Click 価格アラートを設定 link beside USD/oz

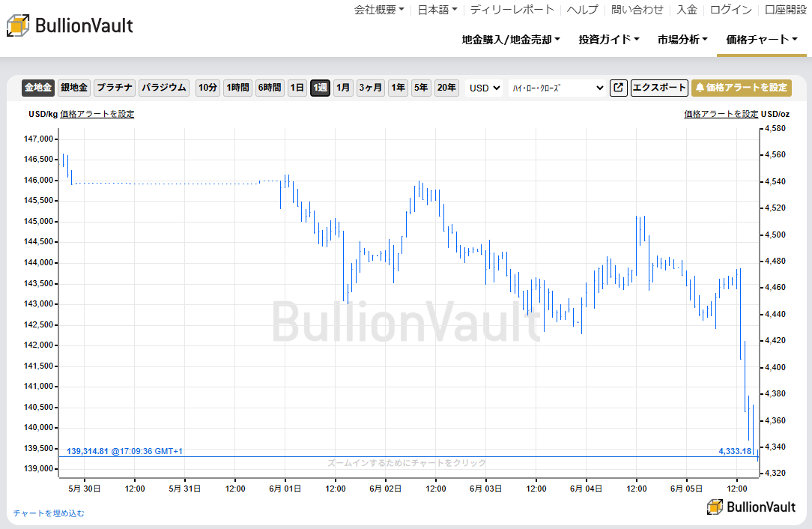(x=721, y=114)
